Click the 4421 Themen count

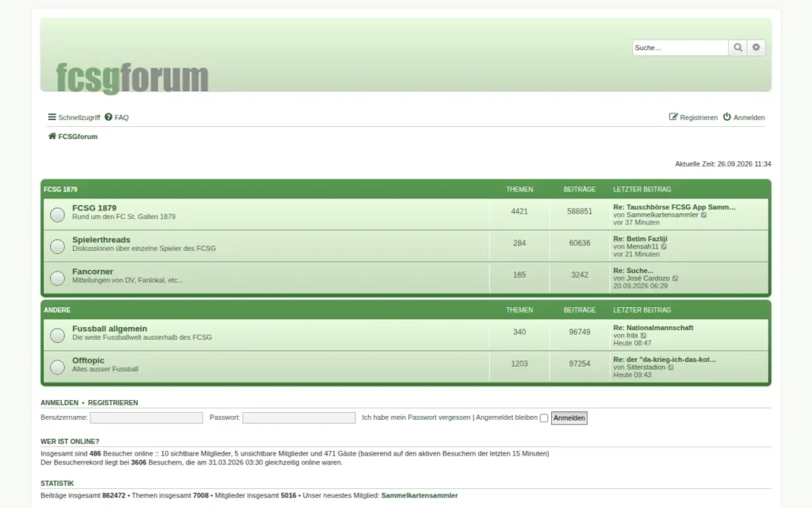tap(519, 211)
